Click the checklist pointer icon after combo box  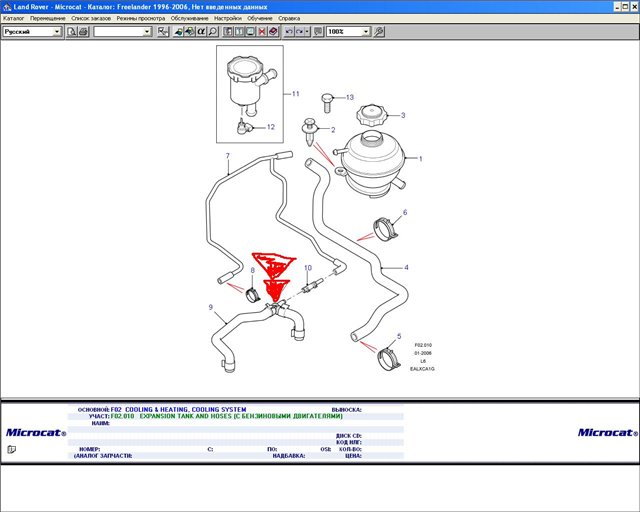point(163,31)
